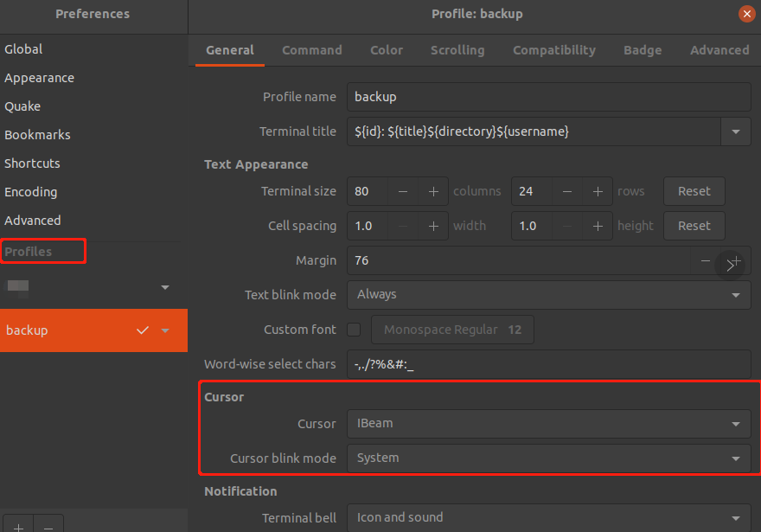Increase columns with the plus stepper
The height and width of the screenshot is (532, 761).
coord(433,191)
